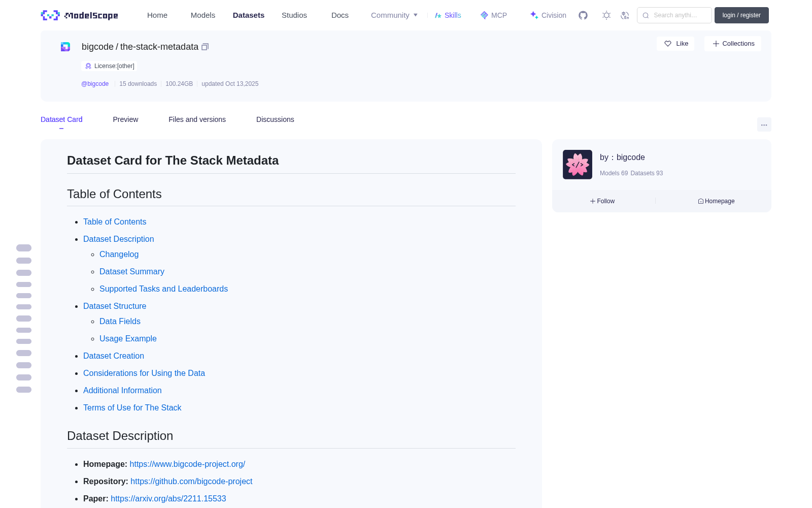The image size is (812, 508).
Task: Click the Civision sparkle icon
Action: pos(534,15)
